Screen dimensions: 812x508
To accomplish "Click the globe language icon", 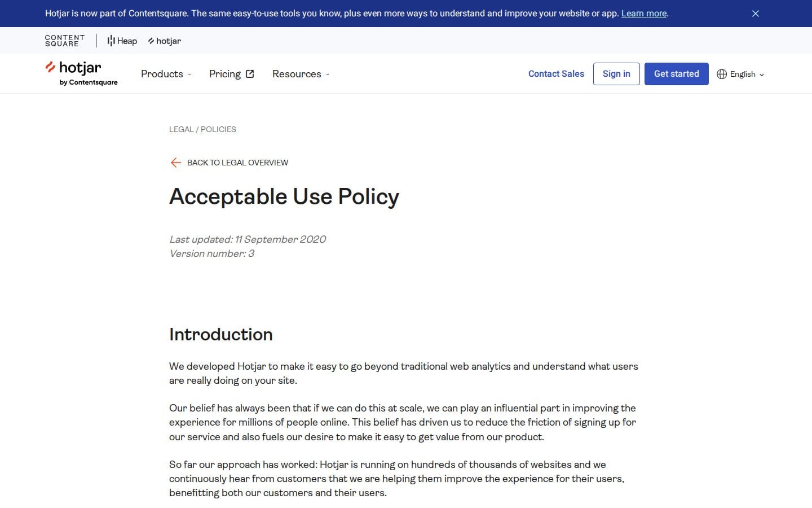I will point(722,74).
